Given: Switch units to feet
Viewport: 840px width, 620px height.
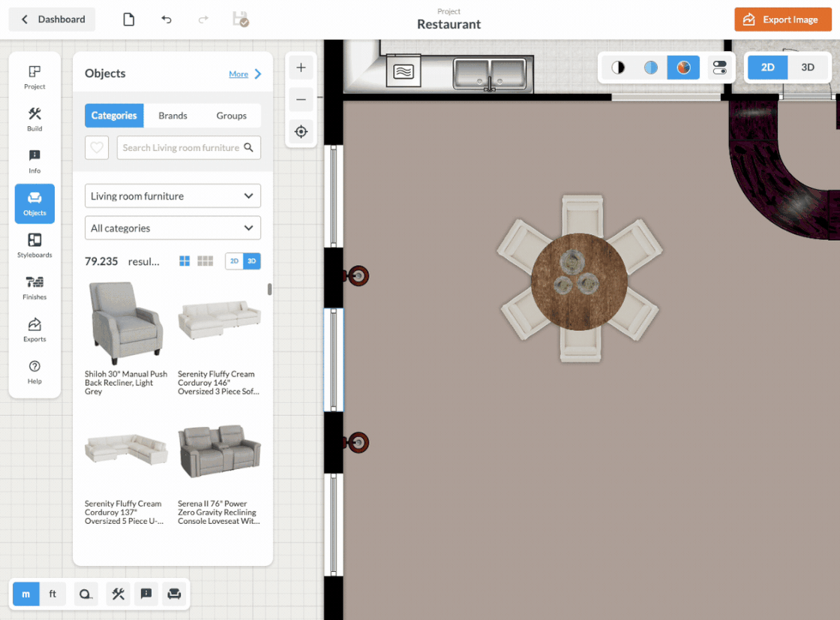Looking at the screenshot, I should 52,594.
